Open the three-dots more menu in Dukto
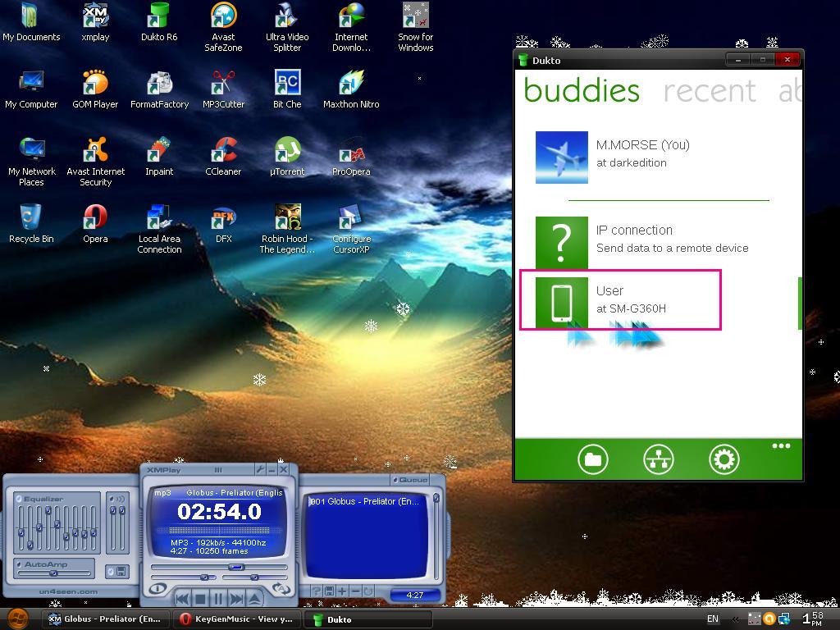840x630 pixels. coord(781,445)
